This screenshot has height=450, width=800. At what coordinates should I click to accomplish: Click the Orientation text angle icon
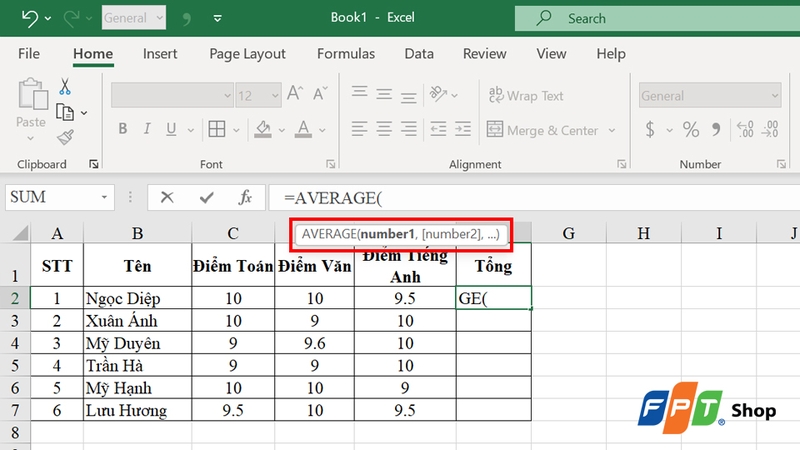point(438,94)
